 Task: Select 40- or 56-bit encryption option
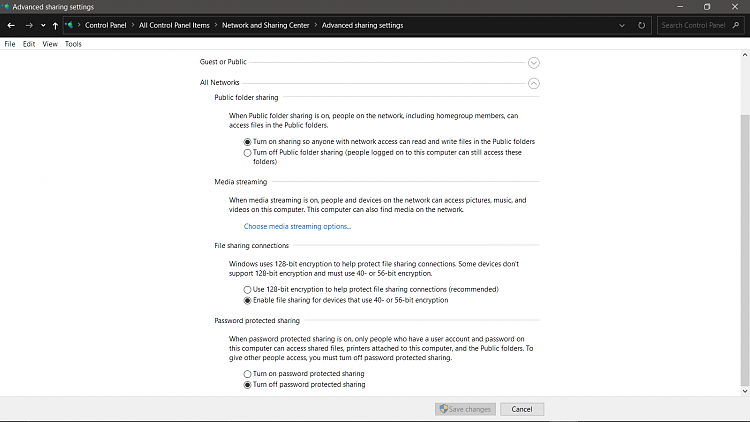(247, 300)
